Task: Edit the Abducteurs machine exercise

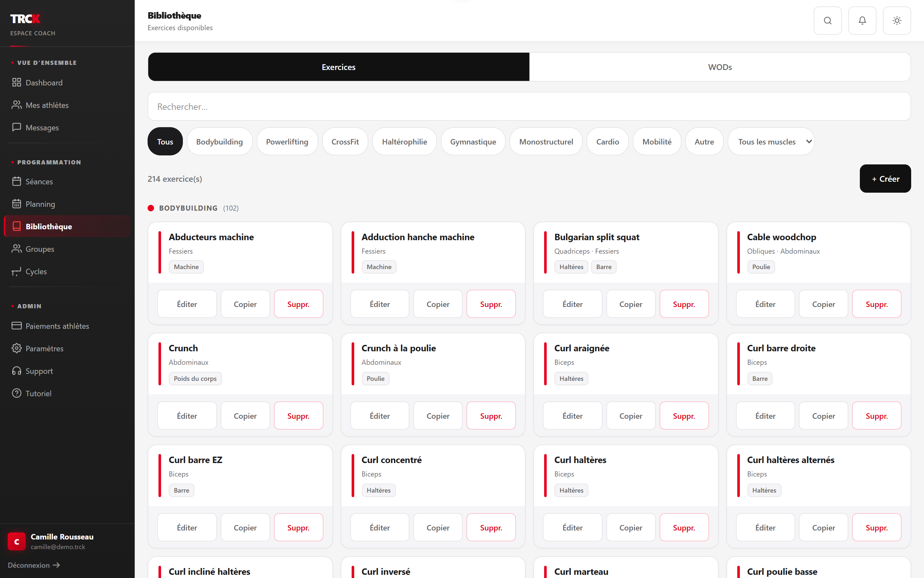Action: coord(187,304)
